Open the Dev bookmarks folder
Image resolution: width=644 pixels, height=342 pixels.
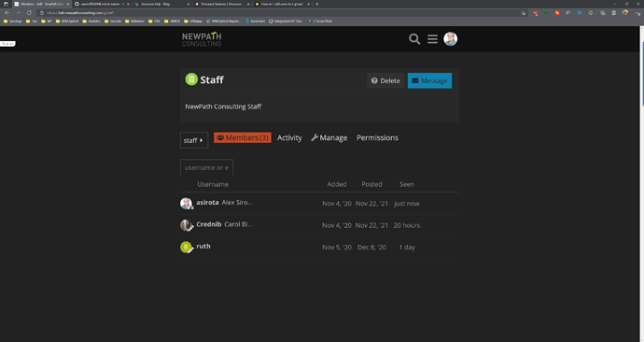(31, 21)
